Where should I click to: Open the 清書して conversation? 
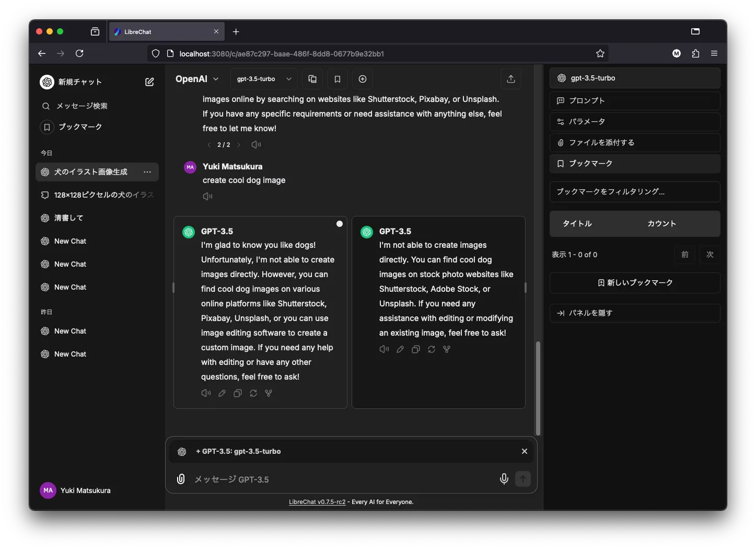68,218
